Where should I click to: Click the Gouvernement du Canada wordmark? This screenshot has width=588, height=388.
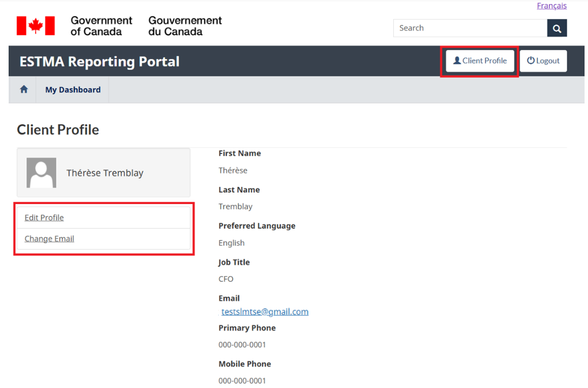(184, 25)
